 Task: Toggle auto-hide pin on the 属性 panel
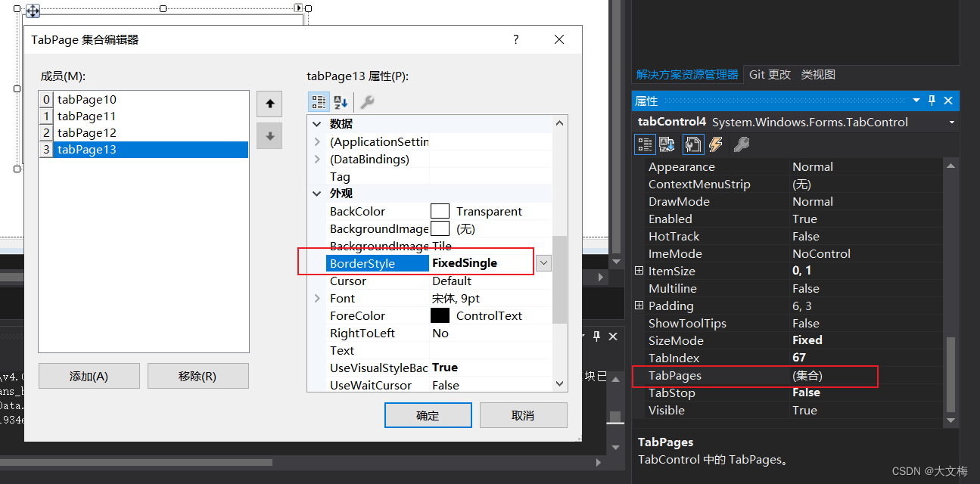click(x=931, y=100)
